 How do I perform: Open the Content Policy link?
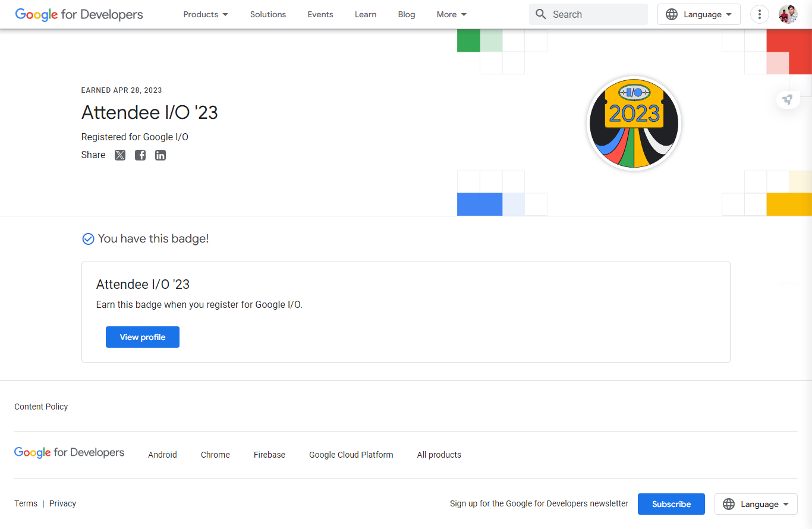tap(41, 407)
